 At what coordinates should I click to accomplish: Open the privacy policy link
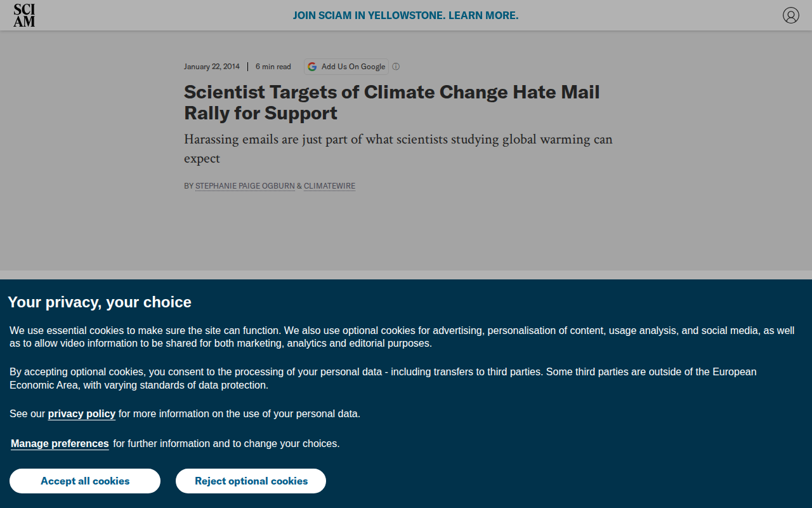(82, 414)
